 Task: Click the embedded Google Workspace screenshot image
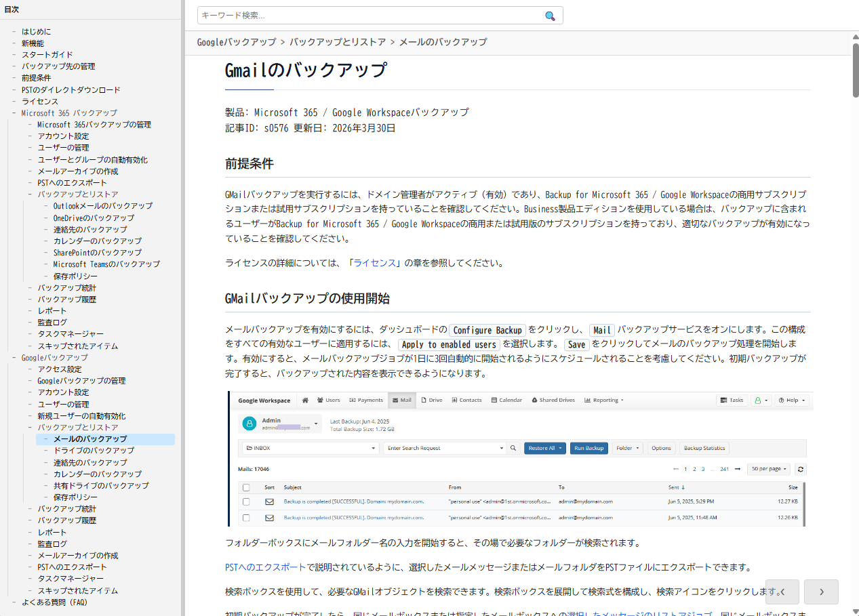tap(519, 459)
